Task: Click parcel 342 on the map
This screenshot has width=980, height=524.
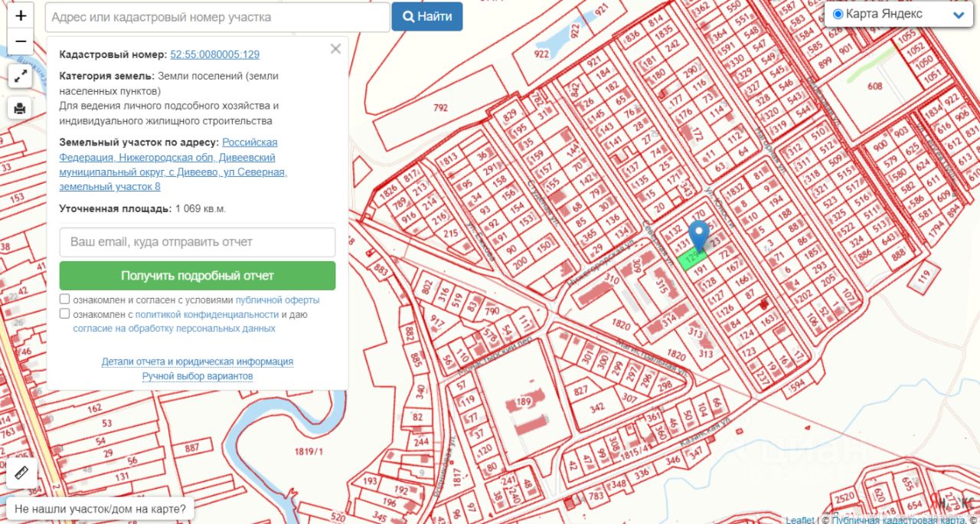Action: (596, 408)
